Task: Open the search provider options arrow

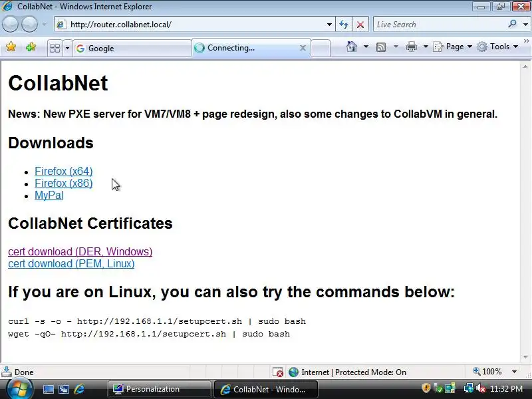Action: tap(525, 25)
